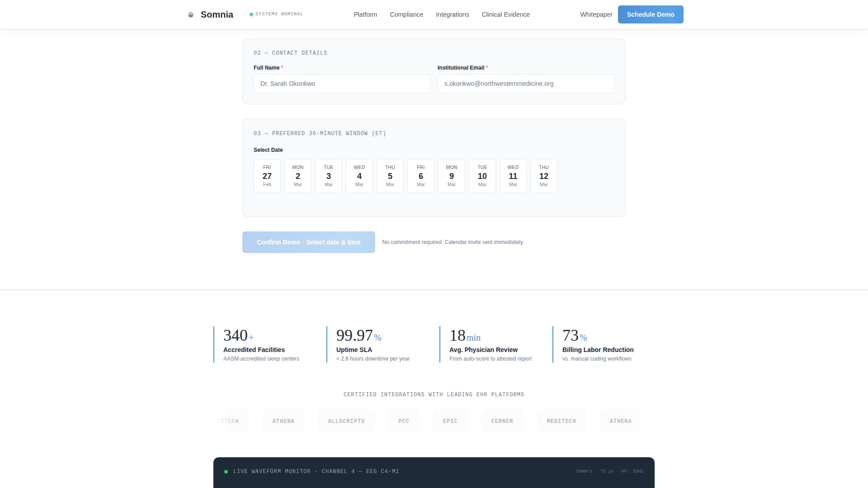Viewport: 868px width, 488px height.
Task: Click the EPIC integration badge
Action: pos(450,421)
